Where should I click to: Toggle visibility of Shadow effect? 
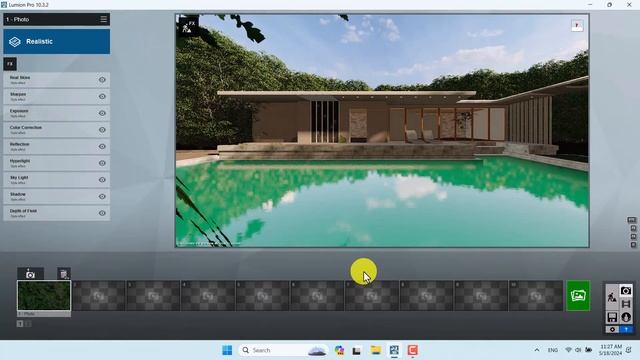pyautogui.click(x=102, y=196)
